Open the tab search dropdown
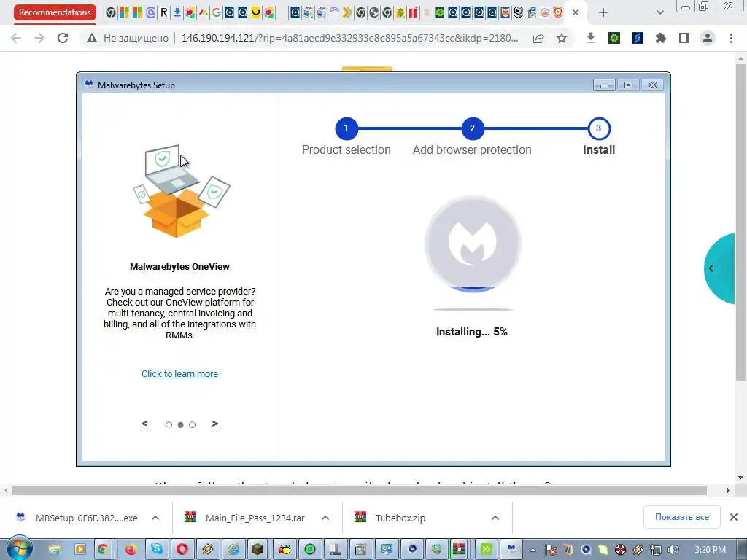Image resolution: width=747 pixels, height=560 pixels. tap(659, 13)
